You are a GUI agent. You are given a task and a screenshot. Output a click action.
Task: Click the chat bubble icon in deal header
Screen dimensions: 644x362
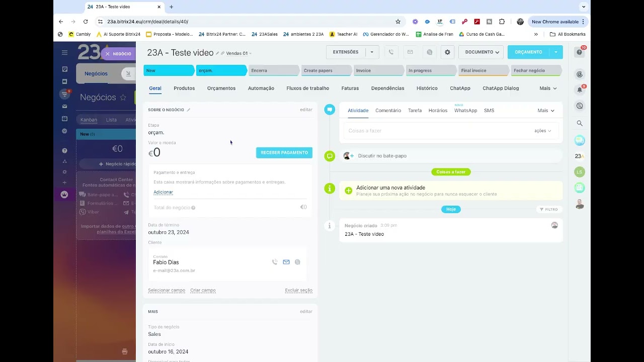[429, 52]
